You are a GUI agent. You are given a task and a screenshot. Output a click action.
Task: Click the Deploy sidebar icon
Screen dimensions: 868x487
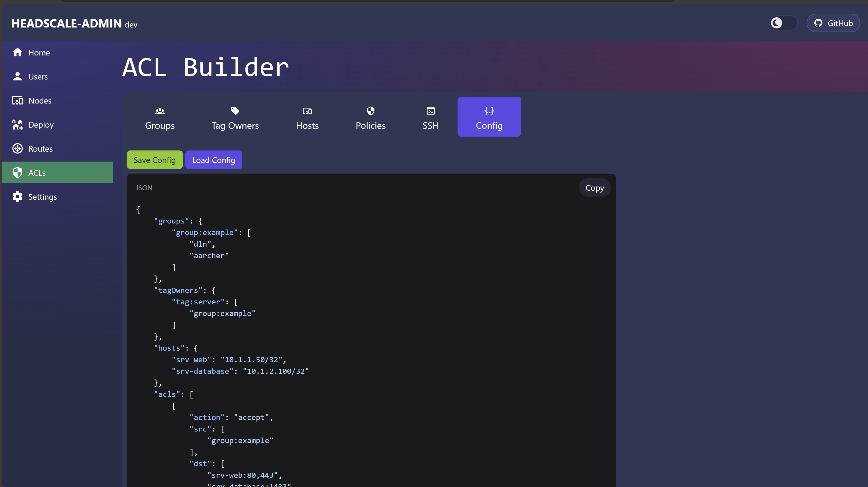18,124
